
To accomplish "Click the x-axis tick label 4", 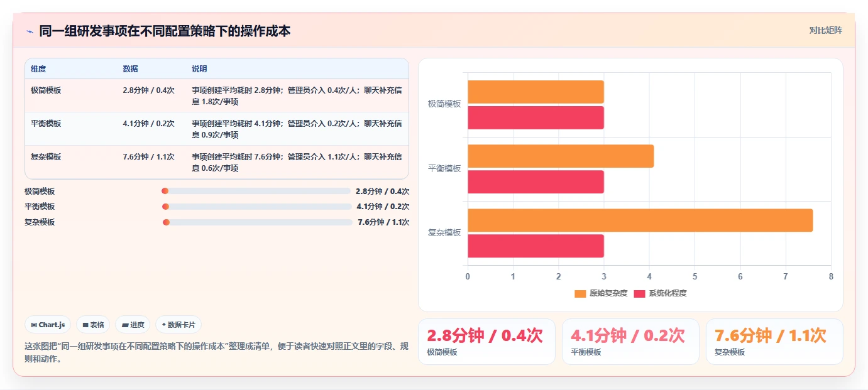I will pyautogui.click(x=649, y=277).
